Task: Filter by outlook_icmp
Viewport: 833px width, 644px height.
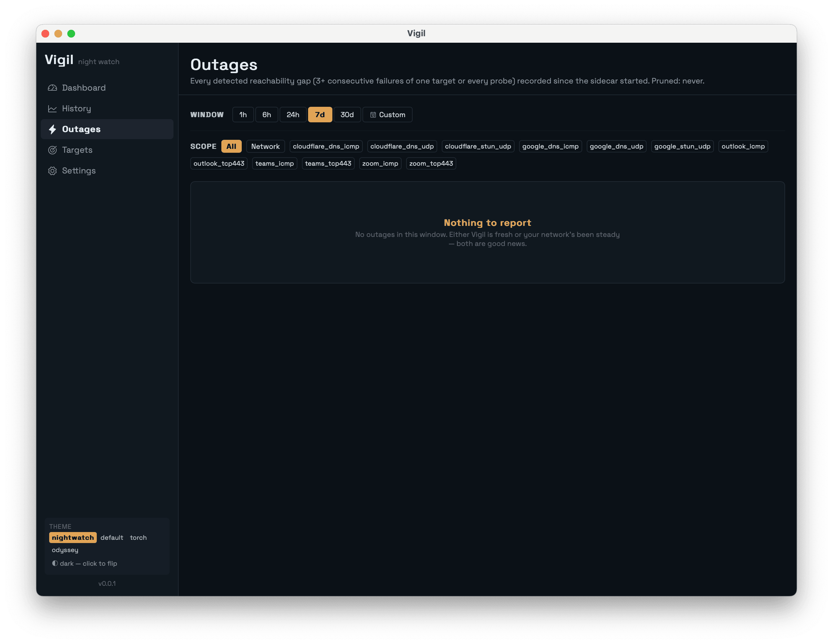Action: pos(743,147)
